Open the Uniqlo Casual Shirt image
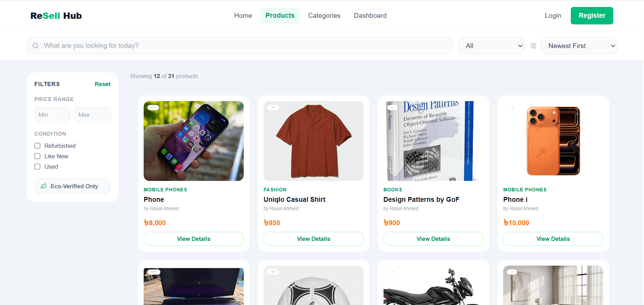 [313, 141]
